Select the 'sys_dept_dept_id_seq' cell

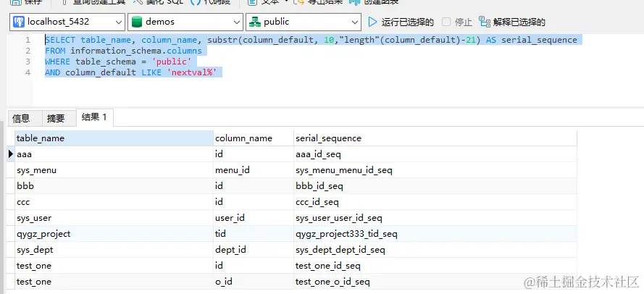coord(435,250)
